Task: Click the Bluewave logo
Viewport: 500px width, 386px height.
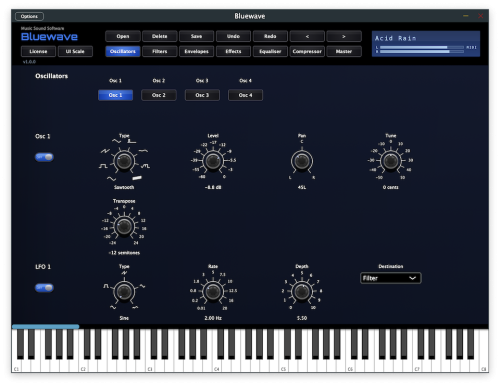Action: [x=49, y=37]
